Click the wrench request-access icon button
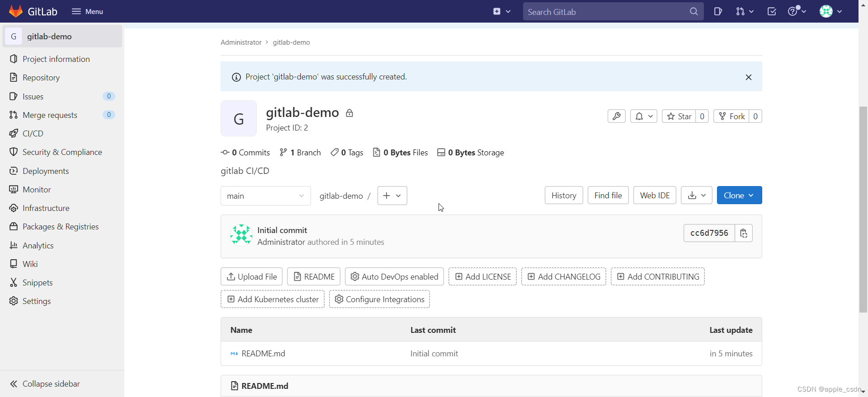This screenshot has width=868, height=397. click(x=617, y=116)
